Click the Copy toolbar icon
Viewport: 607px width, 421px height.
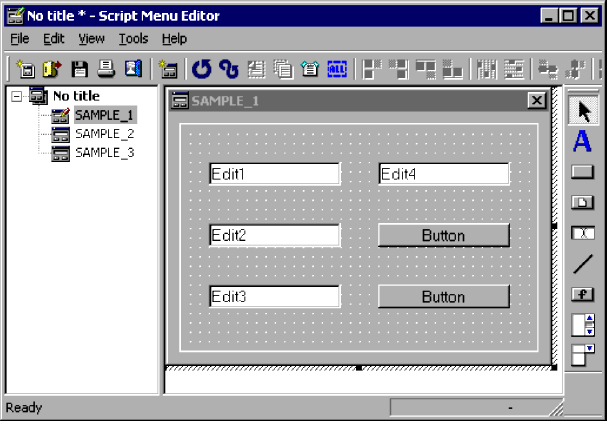(x=283, y=69)
